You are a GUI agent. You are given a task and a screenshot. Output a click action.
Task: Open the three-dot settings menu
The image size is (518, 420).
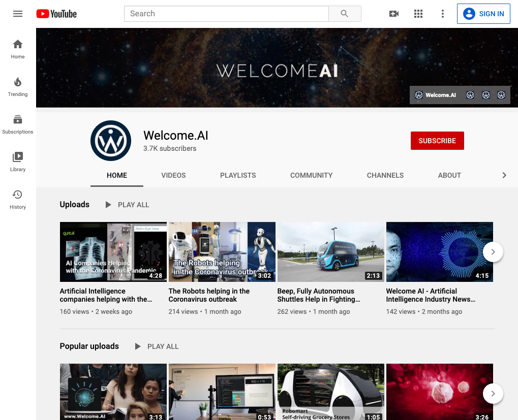coord(443,14)
